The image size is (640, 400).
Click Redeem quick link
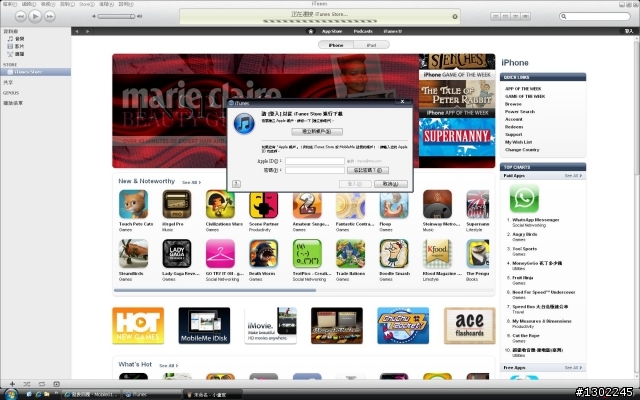tap(513, 127)
